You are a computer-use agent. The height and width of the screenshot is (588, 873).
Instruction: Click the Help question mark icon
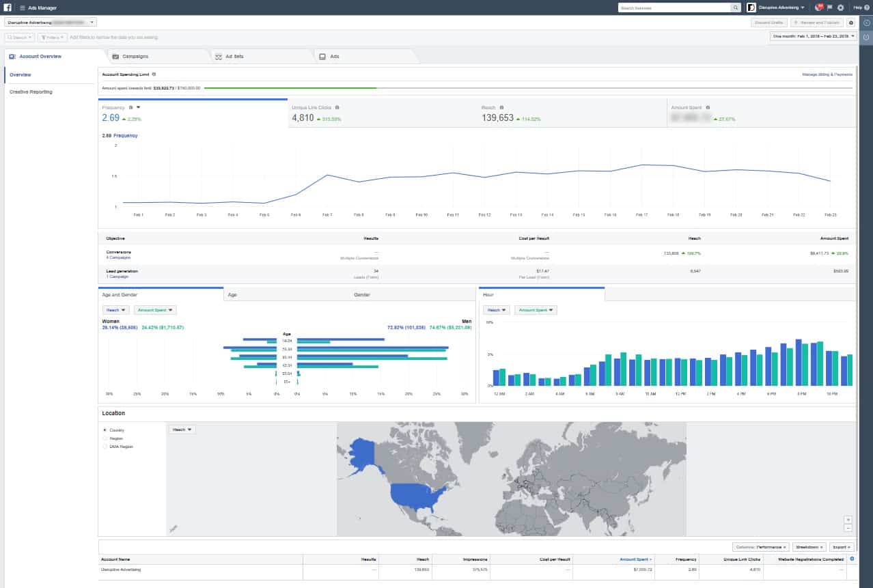point(867,8)
